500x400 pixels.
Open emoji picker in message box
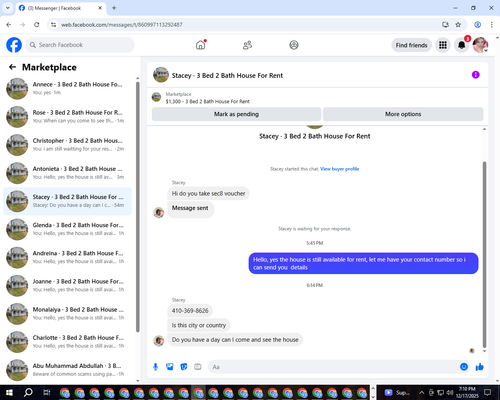point(464,367)
